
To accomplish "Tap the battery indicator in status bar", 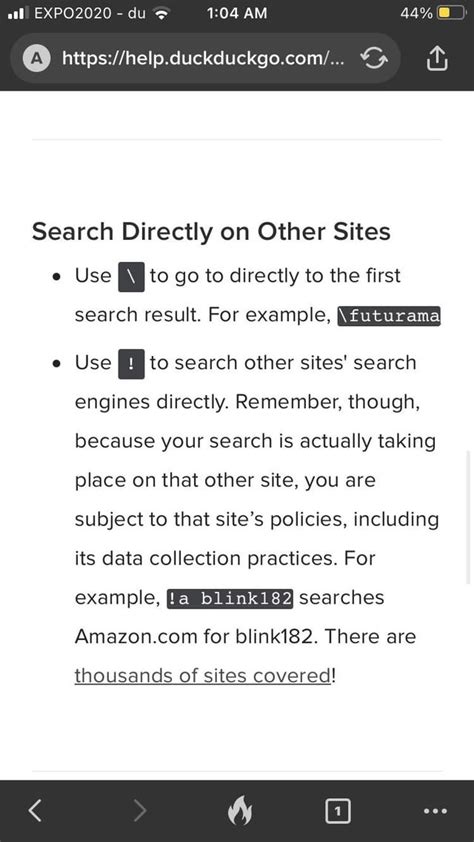I will (x=450, y=13).
